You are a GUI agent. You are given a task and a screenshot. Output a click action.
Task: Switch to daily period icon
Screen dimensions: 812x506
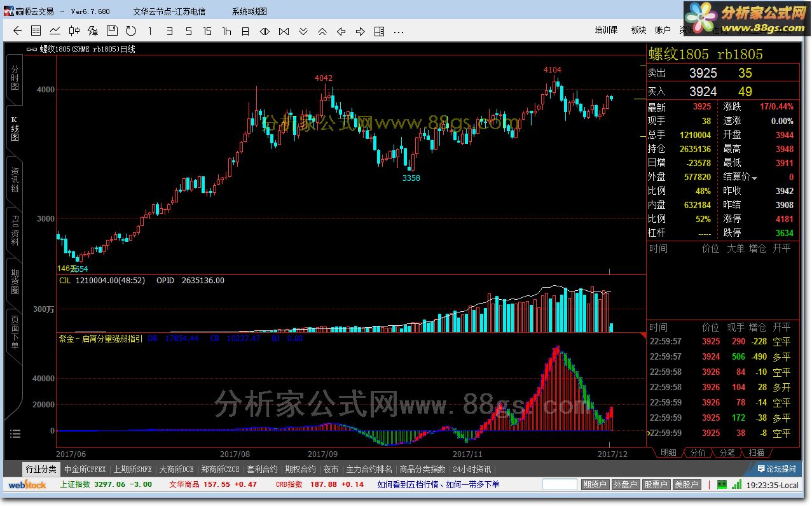[x=245, y=31]
